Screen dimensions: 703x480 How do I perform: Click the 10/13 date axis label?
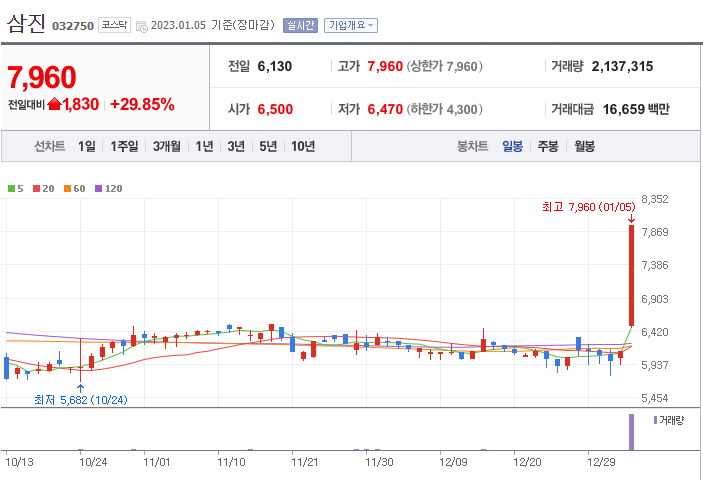coord(19,462)
